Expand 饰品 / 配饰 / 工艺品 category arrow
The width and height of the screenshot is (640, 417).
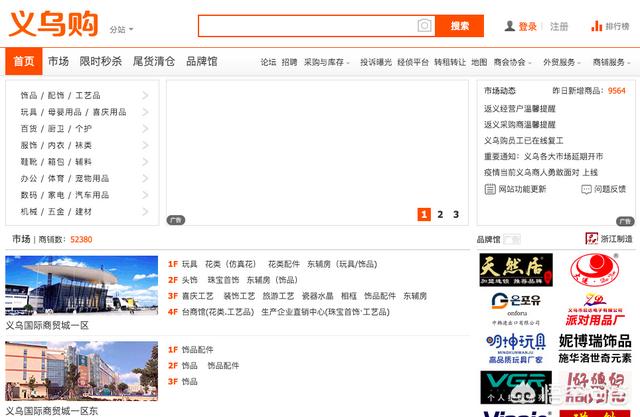(145, 95)
